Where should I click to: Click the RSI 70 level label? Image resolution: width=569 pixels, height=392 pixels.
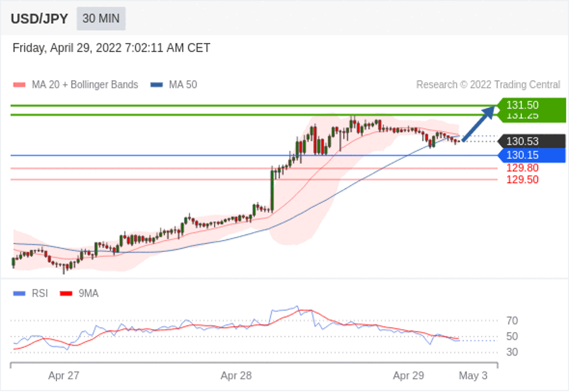[x=511, y=321]
